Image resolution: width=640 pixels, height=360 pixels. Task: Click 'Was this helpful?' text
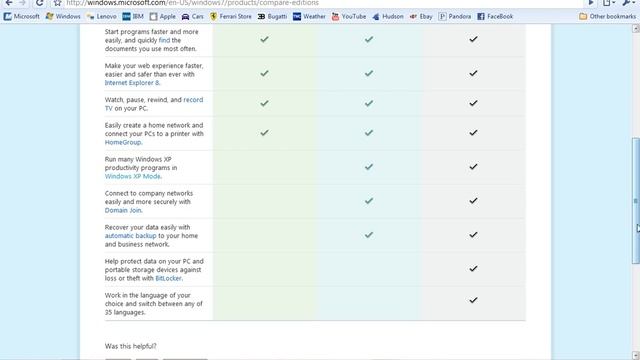coord(131,346)
